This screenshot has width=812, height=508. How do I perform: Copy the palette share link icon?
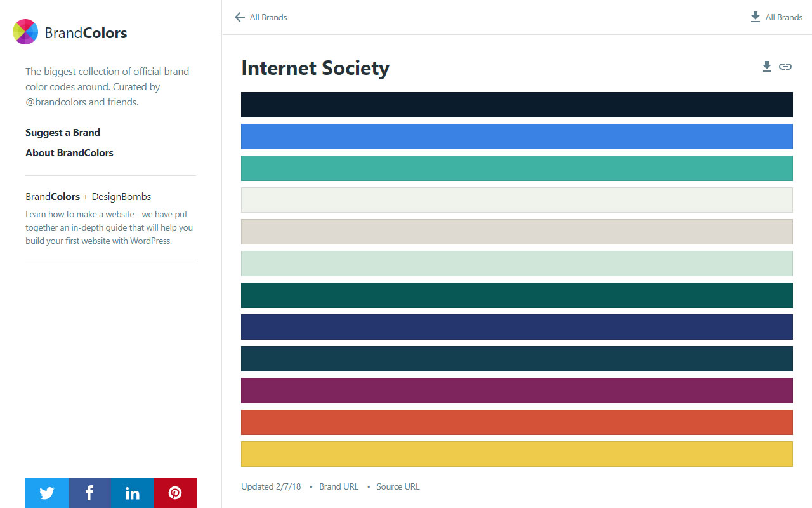785,66
